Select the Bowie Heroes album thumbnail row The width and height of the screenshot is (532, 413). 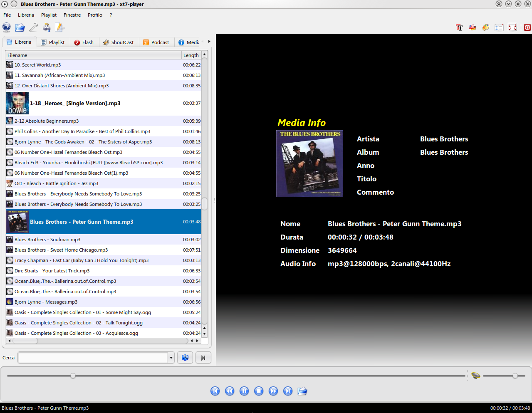104,103
